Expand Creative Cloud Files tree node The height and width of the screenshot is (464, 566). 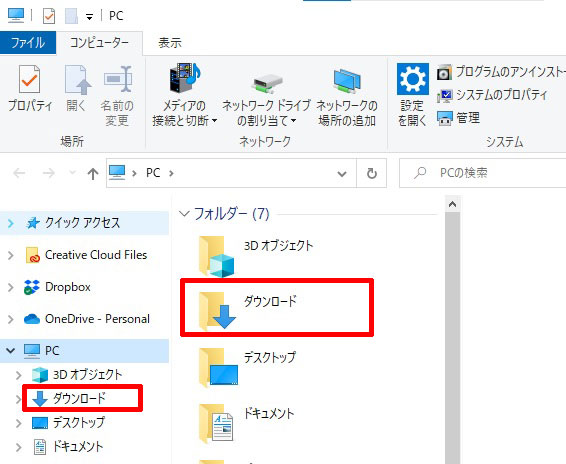(11, 256)
